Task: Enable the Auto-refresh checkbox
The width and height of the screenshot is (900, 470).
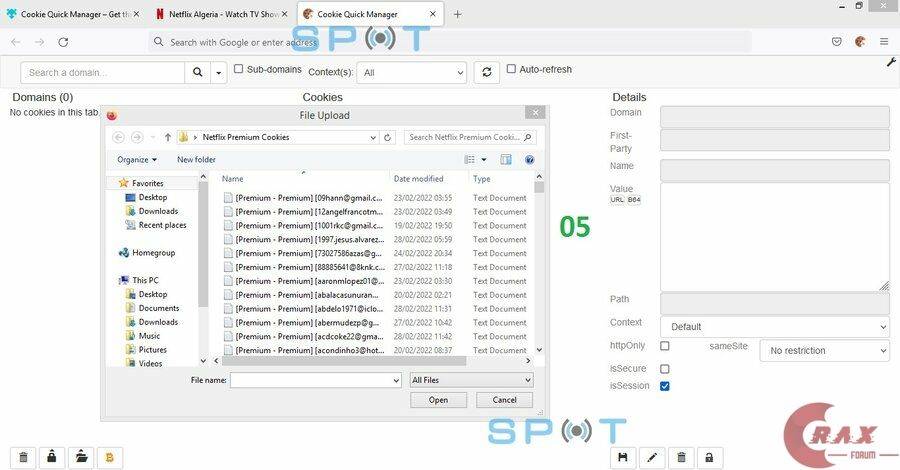Action: pos(511,69)
